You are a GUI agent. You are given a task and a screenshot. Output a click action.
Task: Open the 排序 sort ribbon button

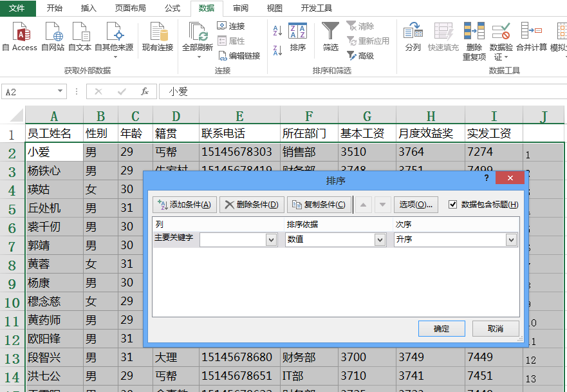pos(297,37)
